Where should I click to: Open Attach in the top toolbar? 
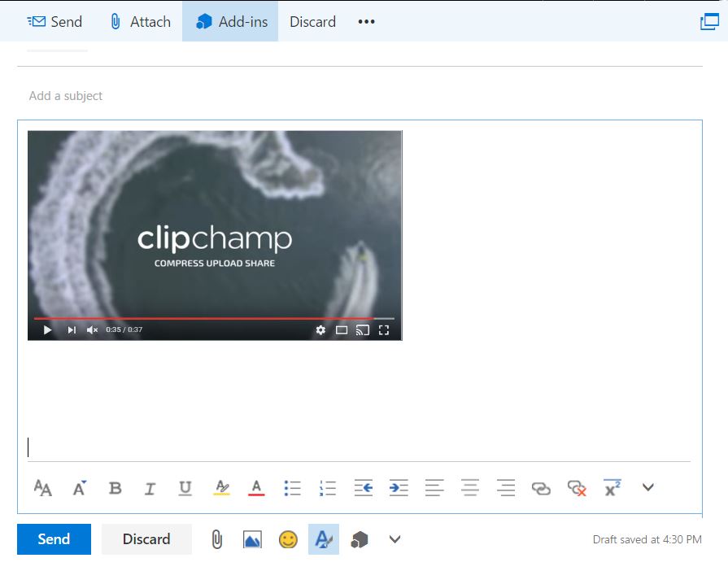pos(141,21)
